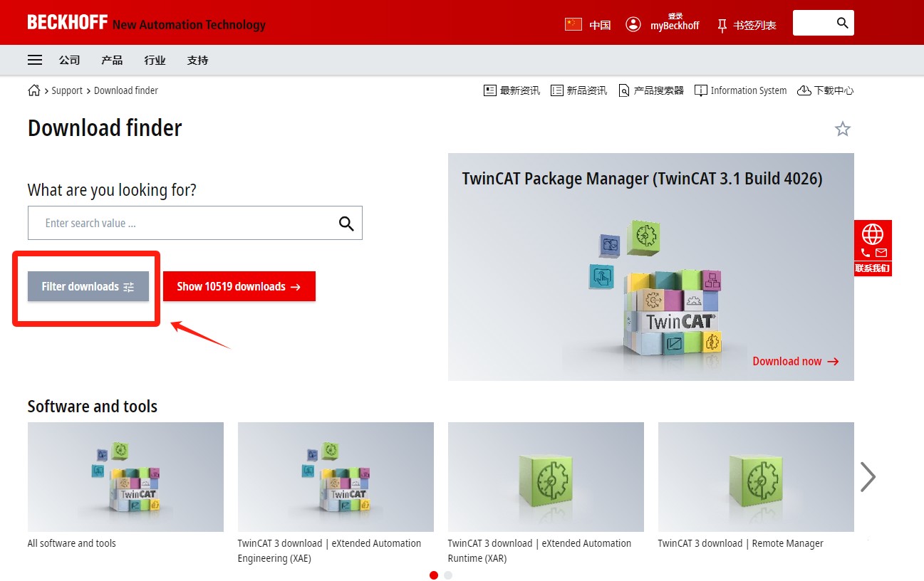Click Show 10519 downloads button
This screenshot has width=924, height=581.
point(239,286)
